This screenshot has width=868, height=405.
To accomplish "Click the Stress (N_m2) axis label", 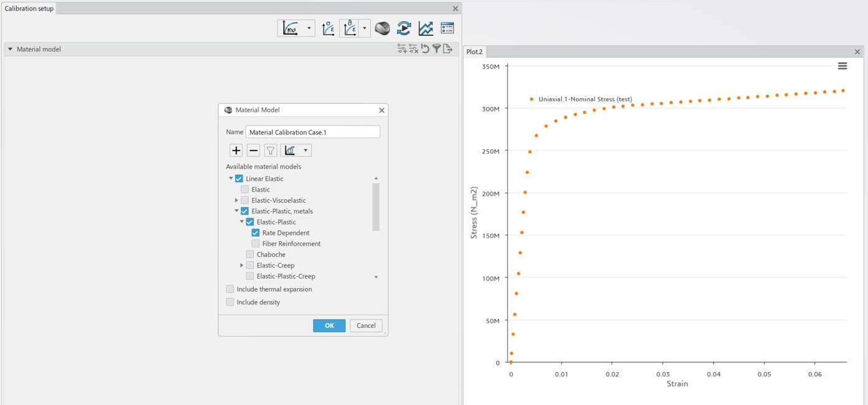I will (474, 213).
